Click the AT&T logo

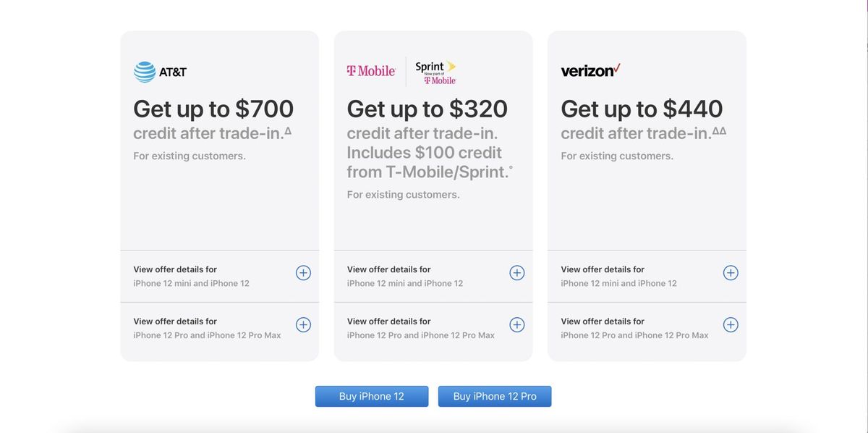click(x=159, y=71)
